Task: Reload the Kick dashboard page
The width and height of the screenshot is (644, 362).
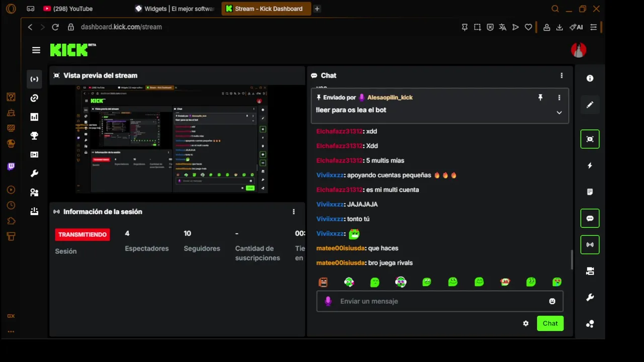Action: pyautogui.click(x=55, y=27)
